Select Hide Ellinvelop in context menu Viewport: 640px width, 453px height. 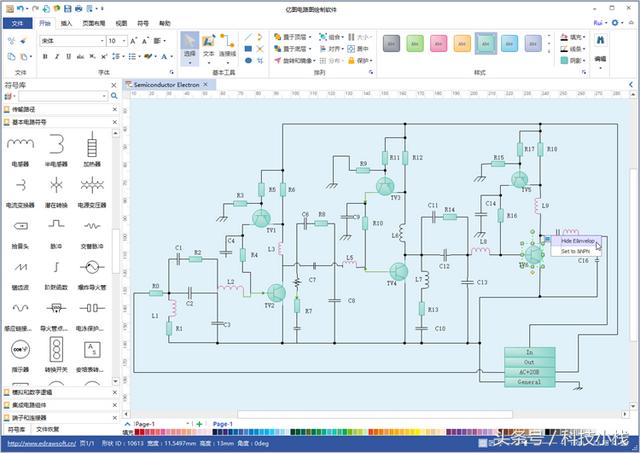click(x=576, y=241)
